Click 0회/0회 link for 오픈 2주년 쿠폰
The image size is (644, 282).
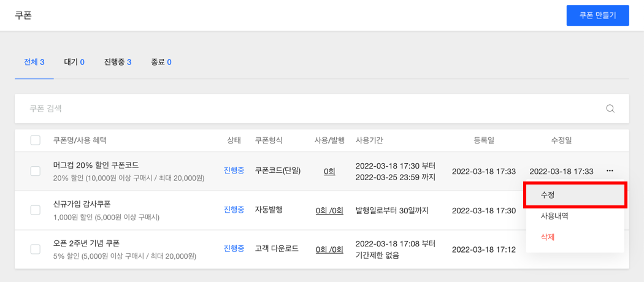click(x=329, y=249)
